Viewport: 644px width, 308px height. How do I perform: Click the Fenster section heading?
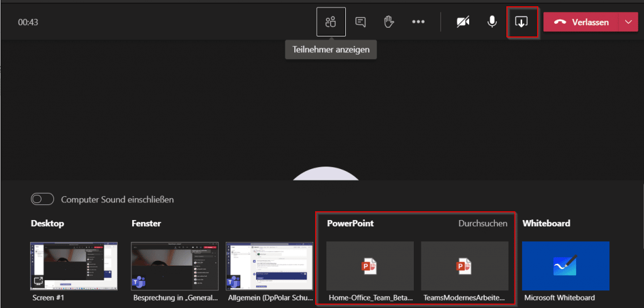tap(146, 223)
